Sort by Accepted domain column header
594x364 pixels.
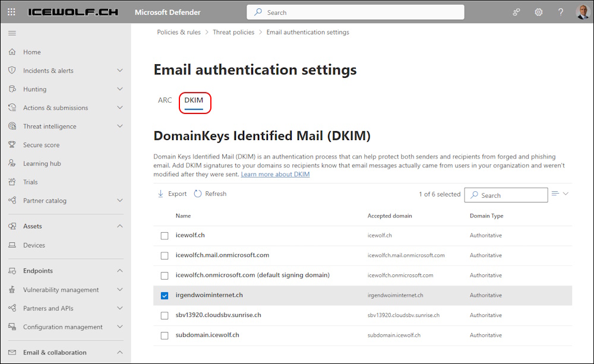[390, 216]
